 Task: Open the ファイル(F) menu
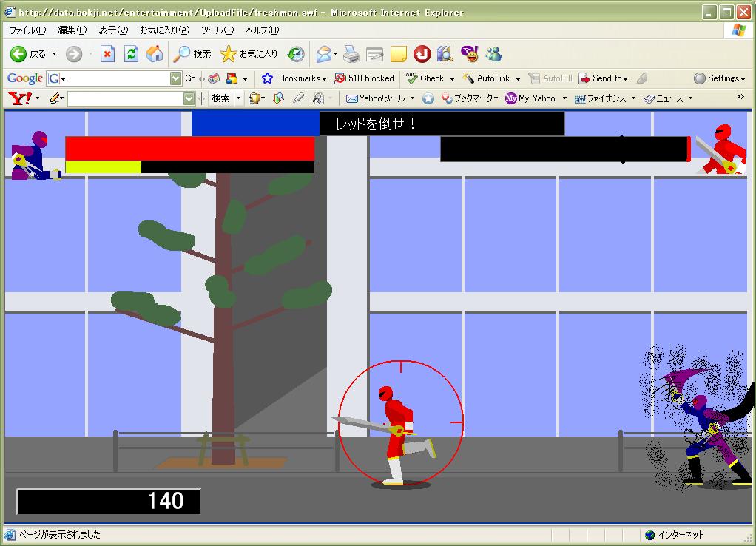pos(27,30)
